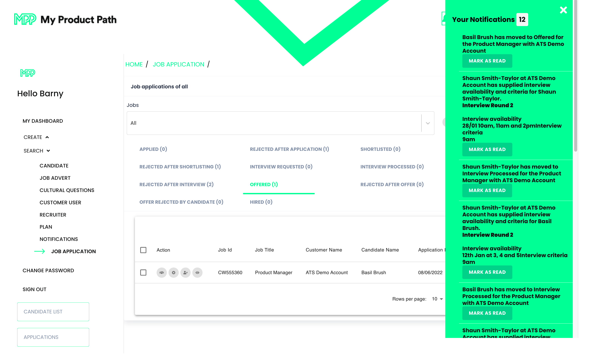Click the Job applications of all heading
The height and width of the screenshot is (364, 597).
tap(159, 86)
